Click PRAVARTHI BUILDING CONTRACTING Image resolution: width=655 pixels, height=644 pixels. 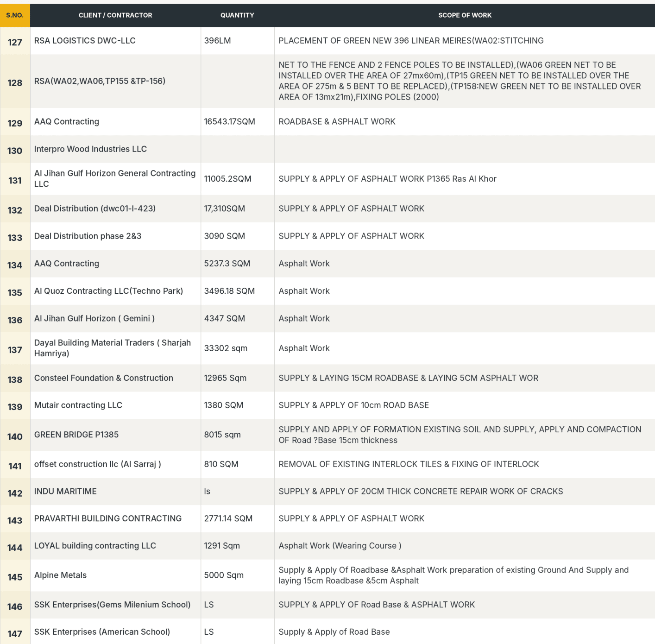pyautogui.click(x=108, y=519)
